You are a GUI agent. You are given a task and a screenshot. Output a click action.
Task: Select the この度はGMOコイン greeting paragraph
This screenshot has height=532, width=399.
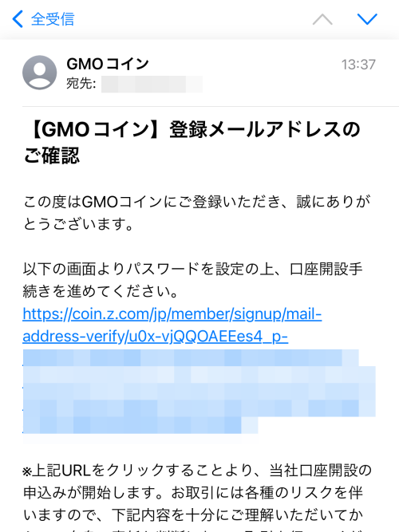tap(196, 213)
